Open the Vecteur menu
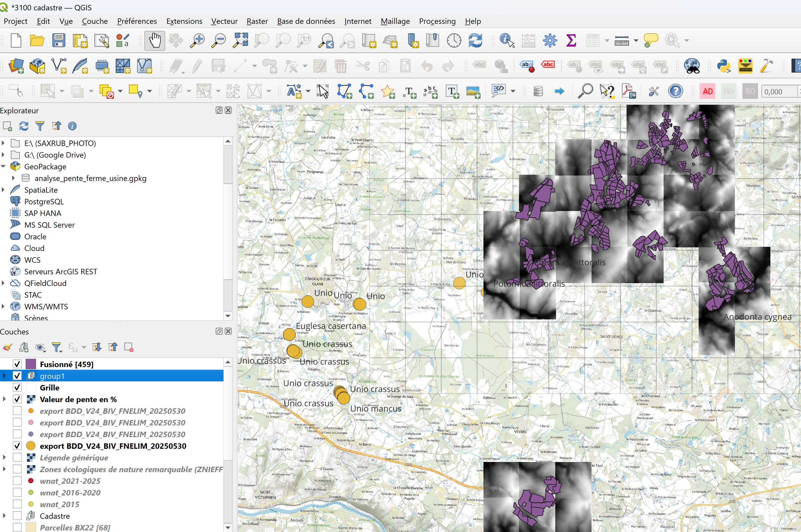Screen dimensions: 801x532 [224, 21]
